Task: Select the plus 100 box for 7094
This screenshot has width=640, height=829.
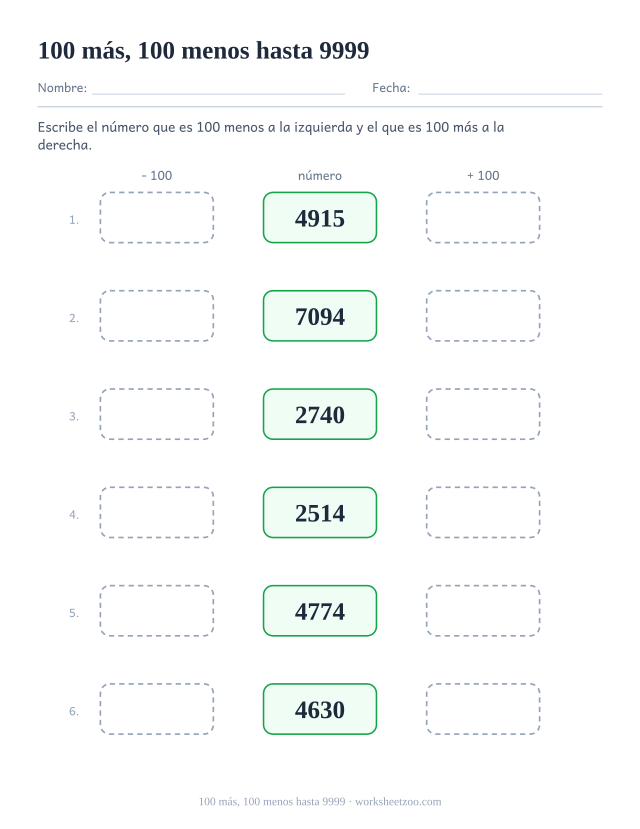Action: point(483,316)
